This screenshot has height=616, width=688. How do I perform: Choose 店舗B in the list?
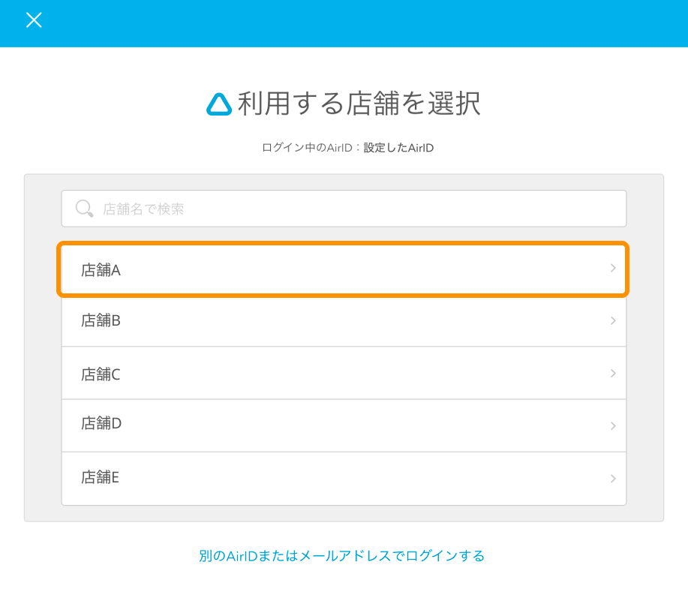[101, 320]
